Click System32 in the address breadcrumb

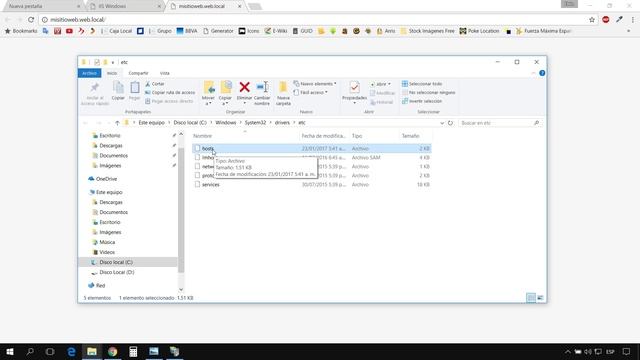click(255, 123)
